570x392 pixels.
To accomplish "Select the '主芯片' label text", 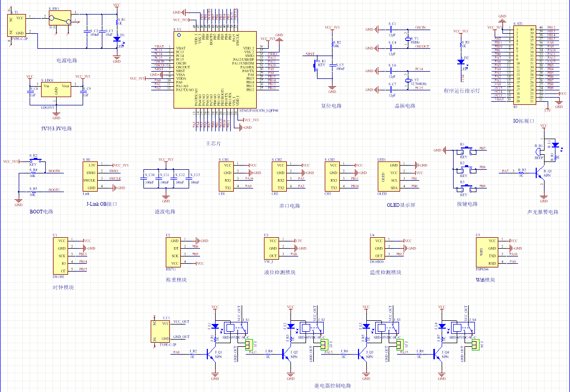I will 214,143.
